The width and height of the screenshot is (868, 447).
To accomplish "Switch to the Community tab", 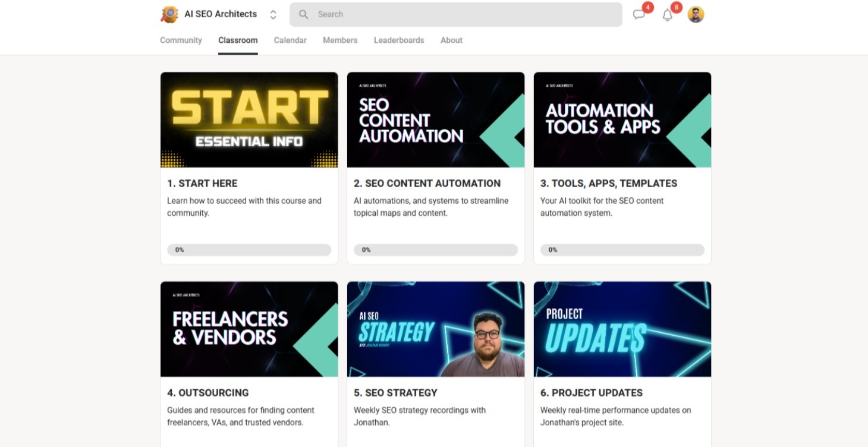I will coord(181,40).
